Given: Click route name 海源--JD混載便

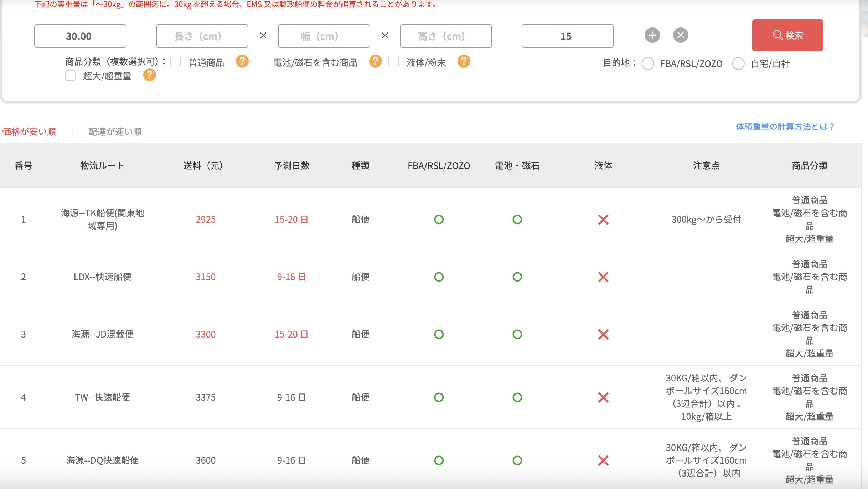Looking at the screenshot, I should (102, 334).
